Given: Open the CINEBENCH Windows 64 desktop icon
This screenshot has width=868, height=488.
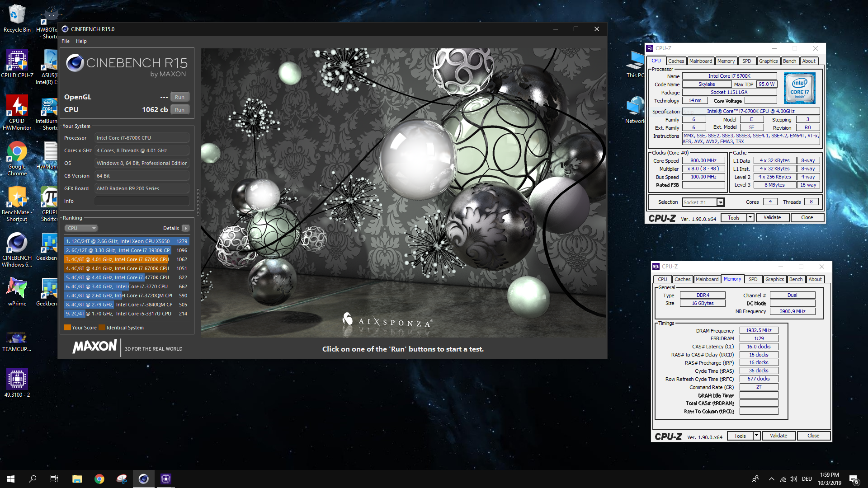Looking at the screenshot, I should (17, 250).
